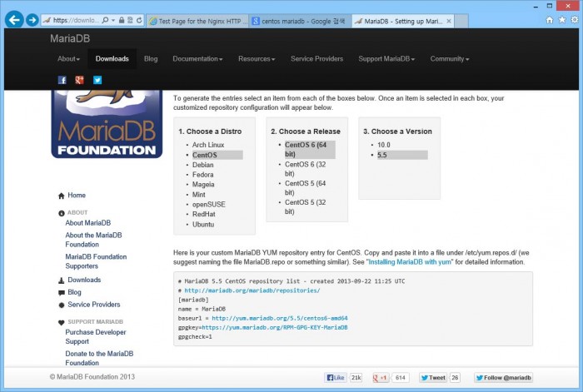
Task: Select Mageia distro
Action: tap(203, 185)
